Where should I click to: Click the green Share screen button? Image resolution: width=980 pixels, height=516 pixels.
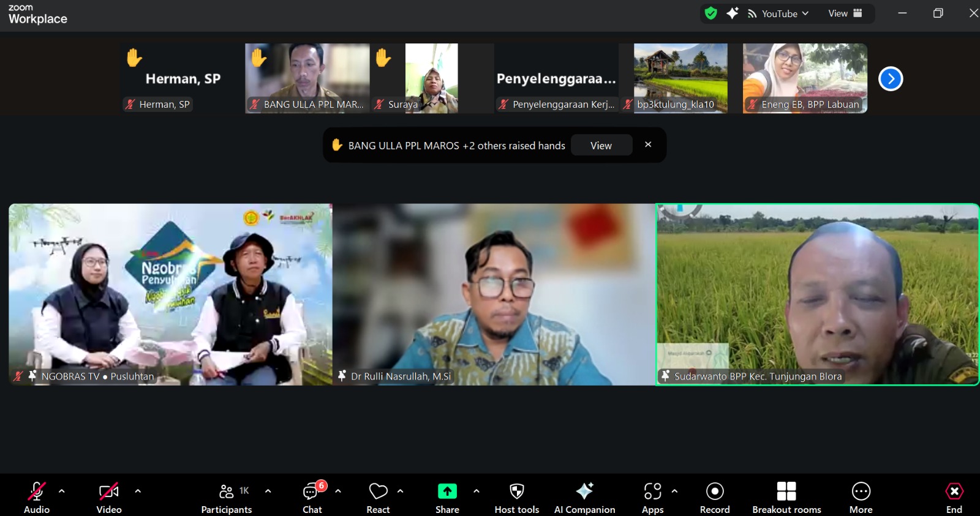click(x=447, y=497)
